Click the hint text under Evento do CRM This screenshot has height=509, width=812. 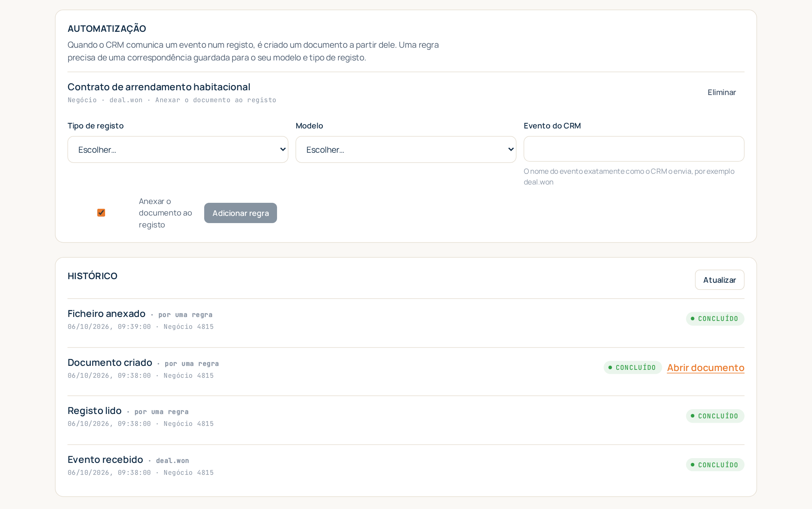tap(629, 177)
